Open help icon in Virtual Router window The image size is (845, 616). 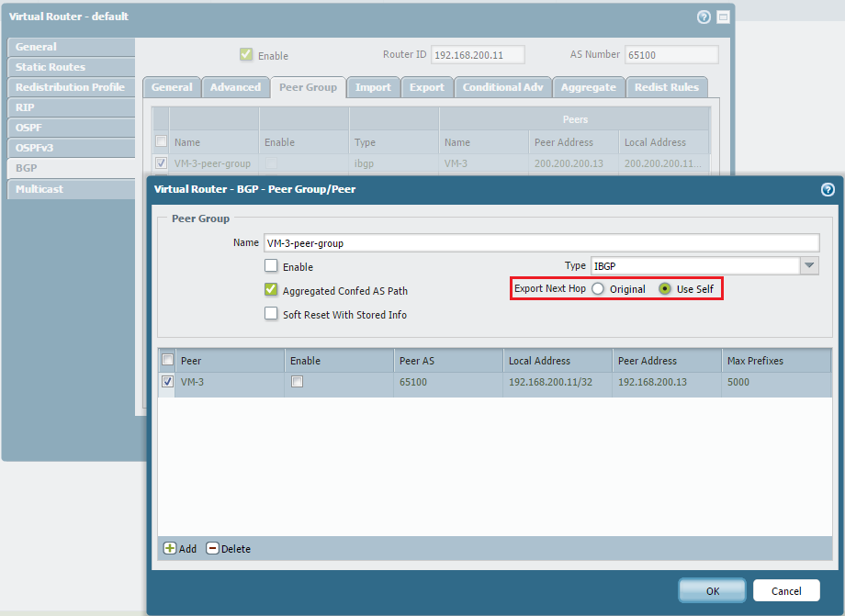pyautogui.click(x=704, y=17)
